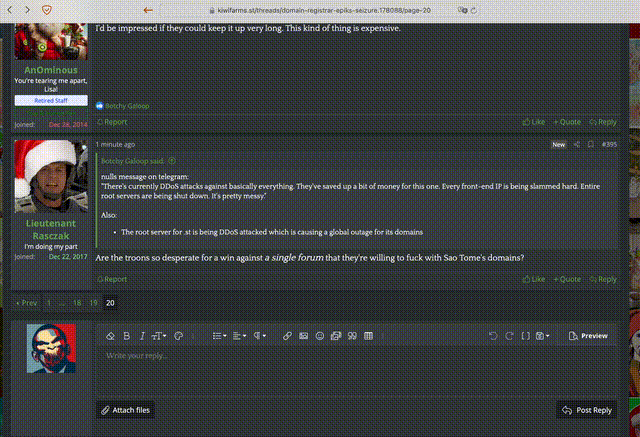Open the #395 post permalink

click(609, 144)
